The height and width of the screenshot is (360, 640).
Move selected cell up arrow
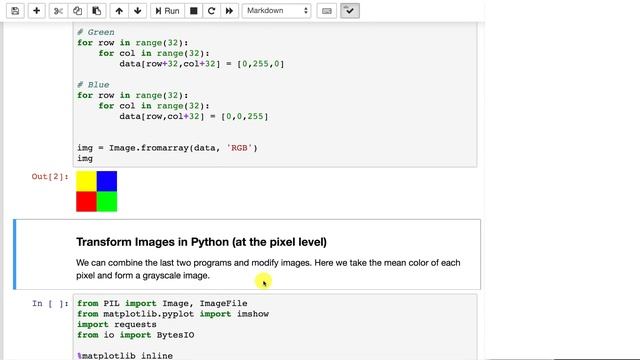tap(119, 11)
